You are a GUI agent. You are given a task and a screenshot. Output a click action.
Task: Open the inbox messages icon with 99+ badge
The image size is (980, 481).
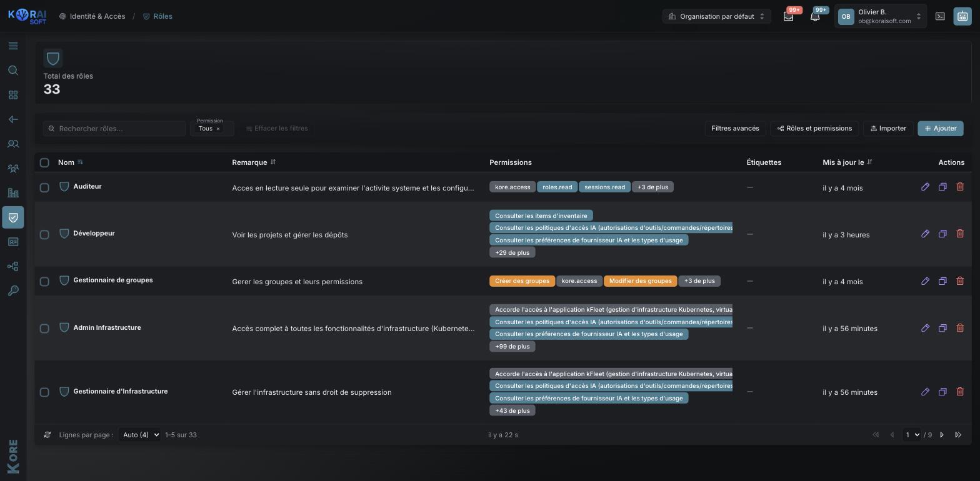[789, 16]
